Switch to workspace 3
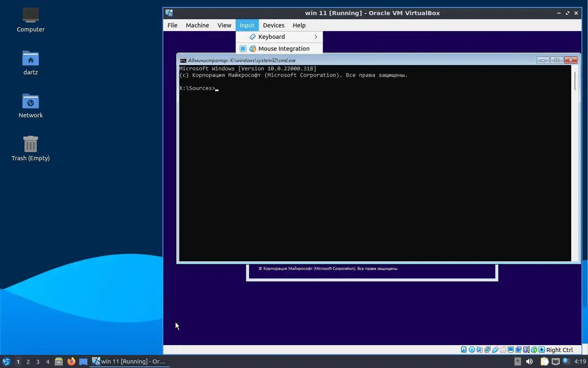 tap(38, 361)
